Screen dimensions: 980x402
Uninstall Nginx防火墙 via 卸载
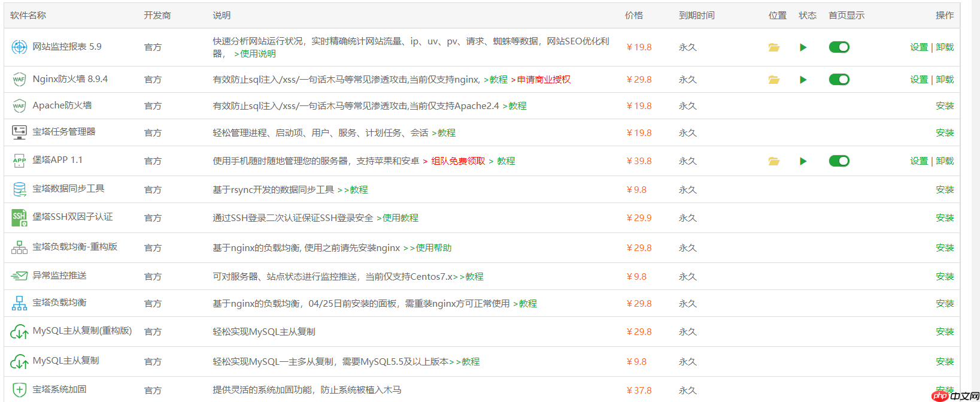(x=945, y=80)
